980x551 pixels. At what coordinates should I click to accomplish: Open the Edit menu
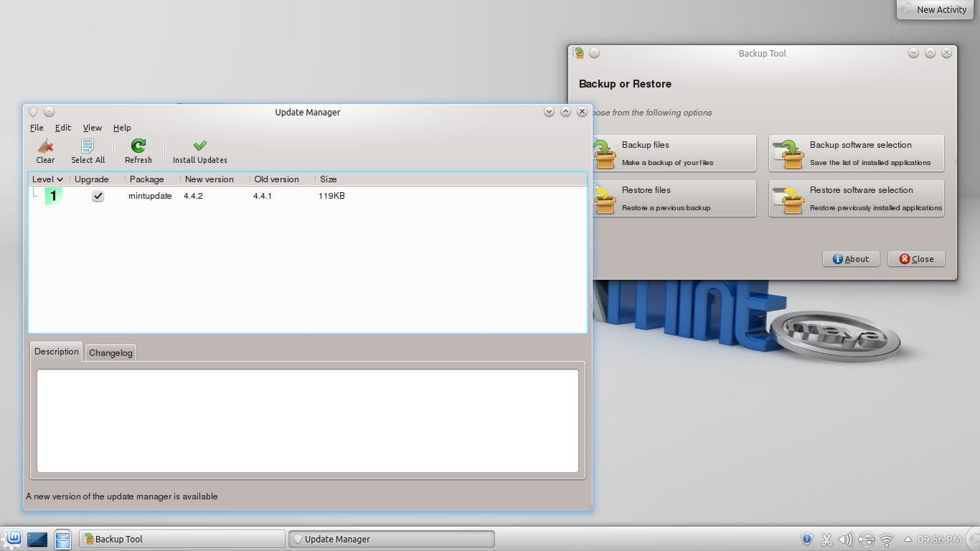[x=63, y=128]
